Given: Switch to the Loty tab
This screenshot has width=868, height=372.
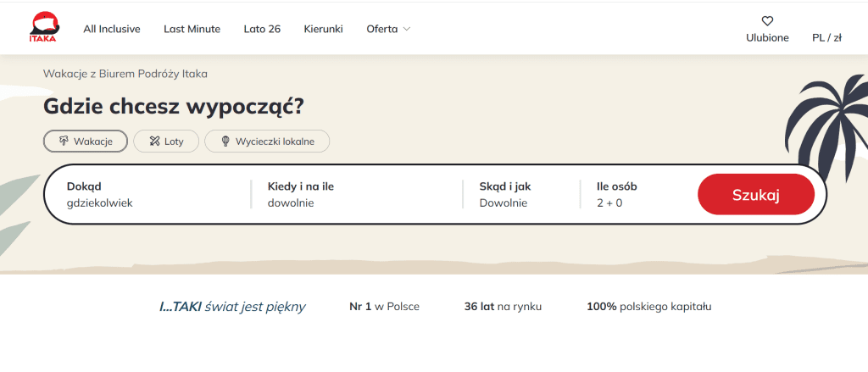Looking at the screenshot, I should click(x=166, y=141).
